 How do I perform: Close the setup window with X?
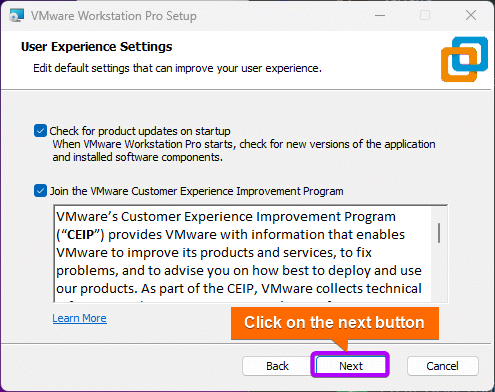(x=471, y=15)
